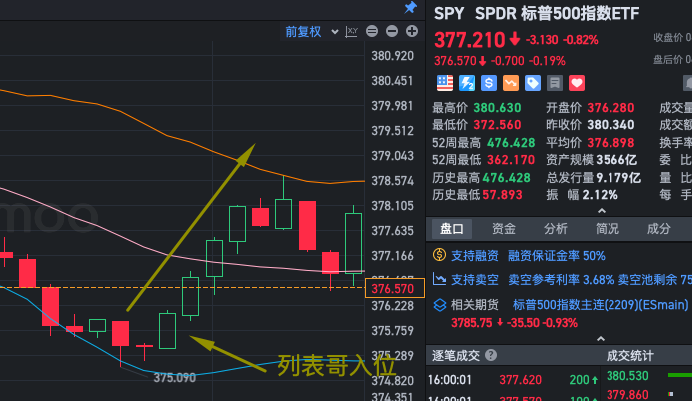Click the 支持融资 margin financing link
The width and height of the screenshot is (692, 401).
click(474, 256)
